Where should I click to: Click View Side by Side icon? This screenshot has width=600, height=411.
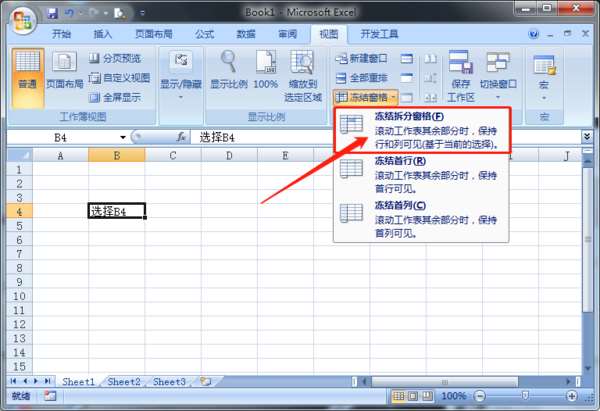[430, 59]
